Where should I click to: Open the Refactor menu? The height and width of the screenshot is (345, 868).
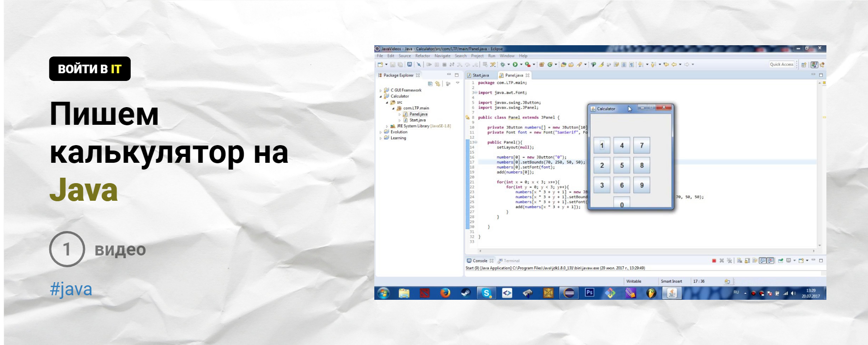click(x=423, y=56)
